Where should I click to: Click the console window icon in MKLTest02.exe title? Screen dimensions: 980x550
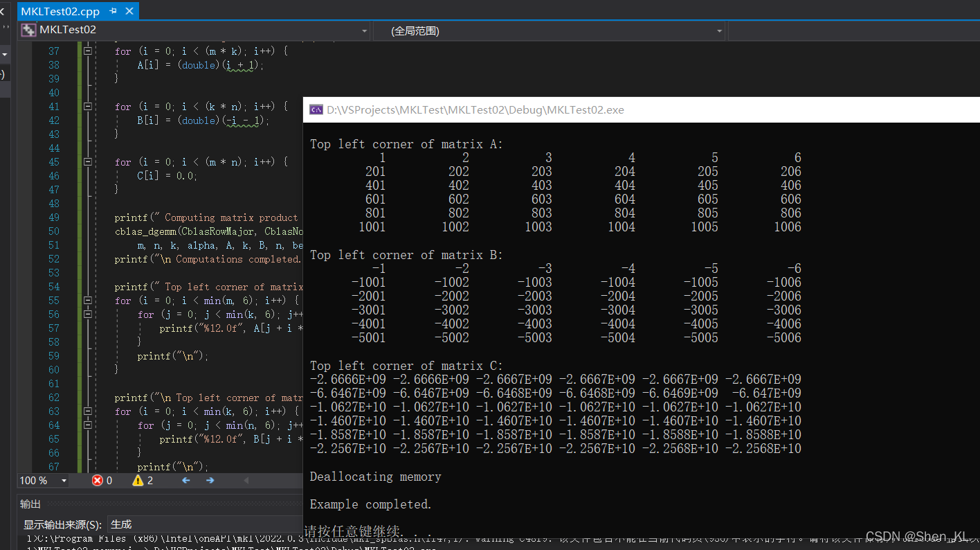click(316, 109)
